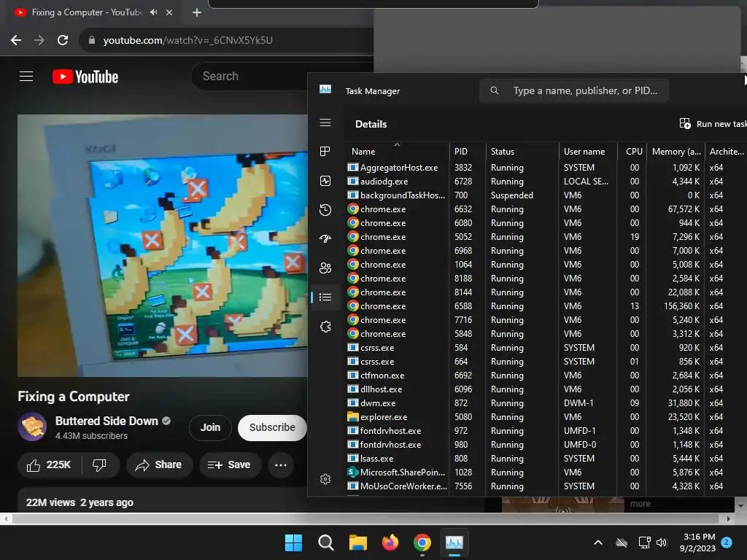Screen dimensions: 747x560
Task: Sort by Status column header
Action: point(522,152)
